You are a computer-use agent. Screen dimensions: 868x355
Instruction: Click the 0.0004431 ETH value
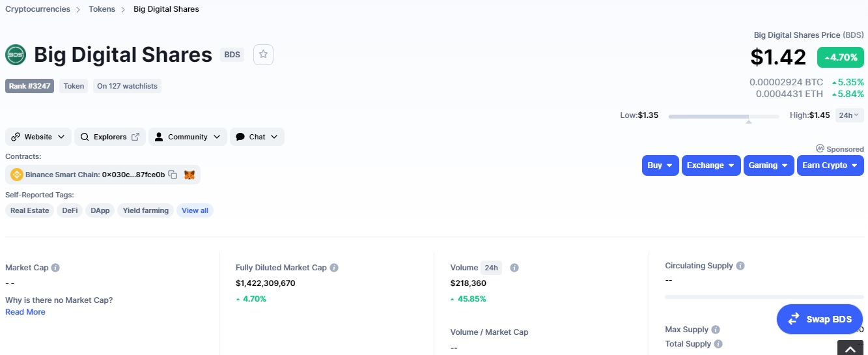(789, 94)
